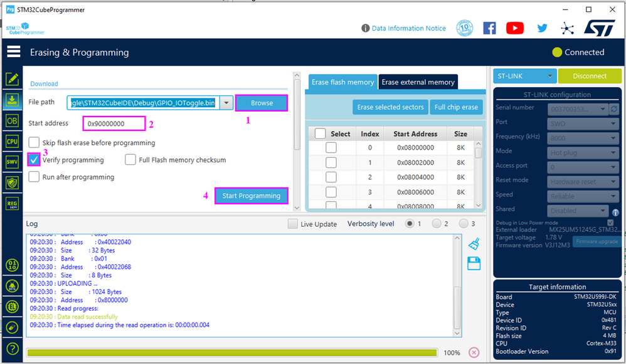
Task: Clear the log with broom icon
Action: point(474,244)
